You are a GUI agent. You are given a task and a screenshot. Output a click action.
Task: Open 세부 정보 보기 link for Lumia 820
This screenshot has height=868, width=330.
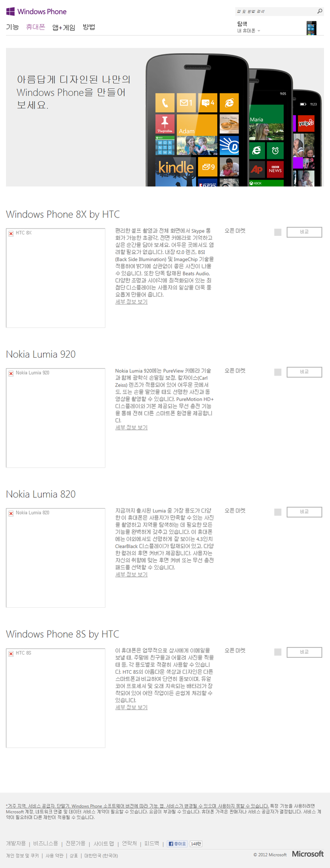click(x=131, y=575)
